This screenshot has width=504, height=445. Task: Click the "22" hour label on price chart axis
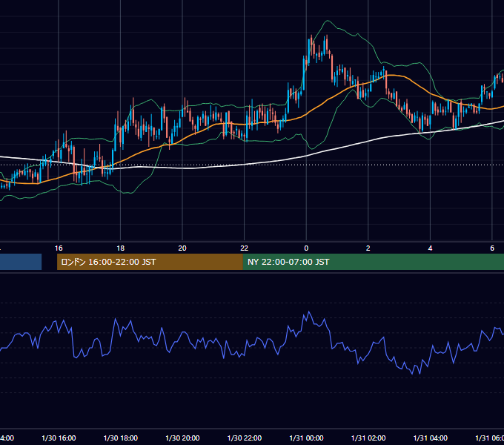[x=245, y=248]
